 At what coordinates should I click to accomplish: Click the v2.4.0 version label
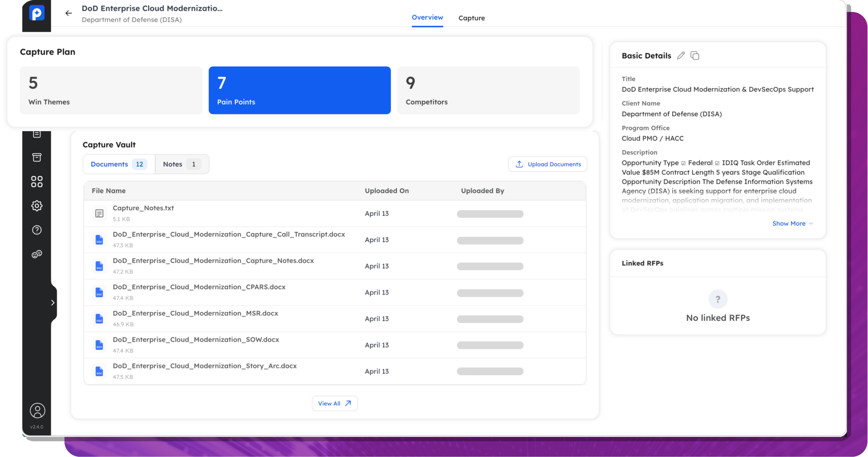point(37,427)
